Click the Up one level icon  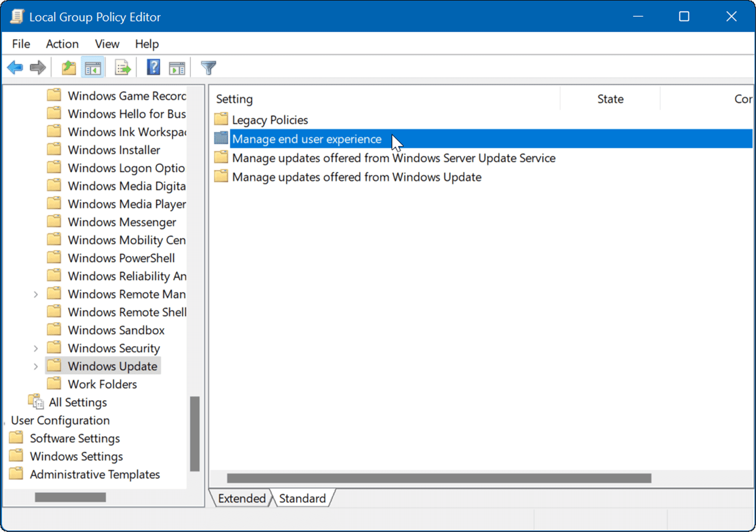(x=69, y=67)
